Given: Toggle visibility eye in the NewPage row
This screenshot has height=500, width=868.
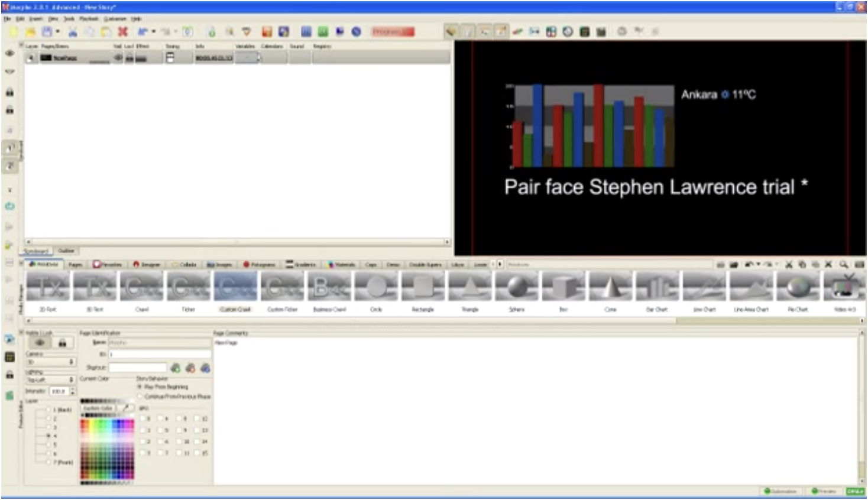Looking at the screenshot, I should pyautogui.click(x=118, y=58).
